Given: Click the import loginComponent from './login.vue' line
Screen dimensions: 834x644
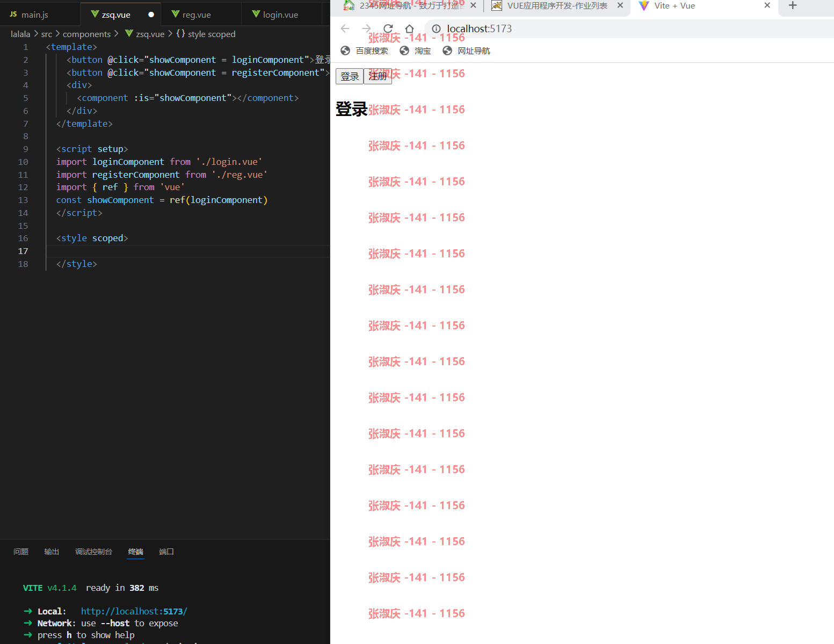Looking at the screenshot, I should pyautogui.click(x=159, y=162).
